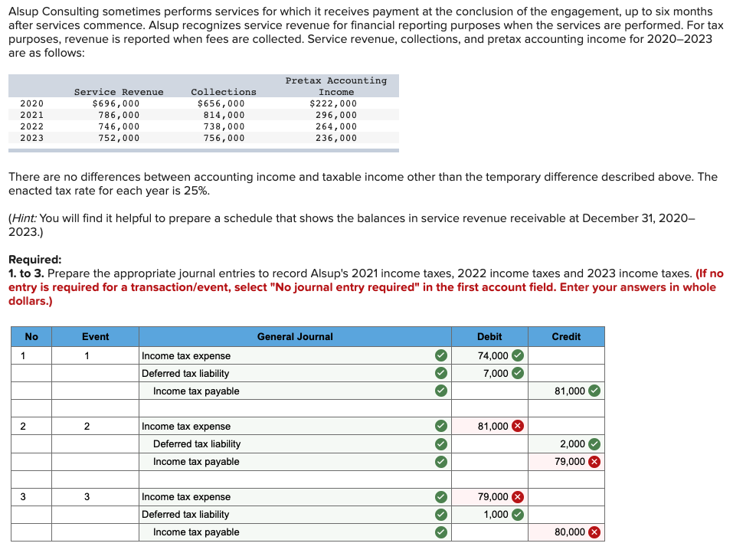Viewport: 756px width, 553px height.
Task: Click the 79,000 credit amount in entry 2
Action: click(567, 462)
